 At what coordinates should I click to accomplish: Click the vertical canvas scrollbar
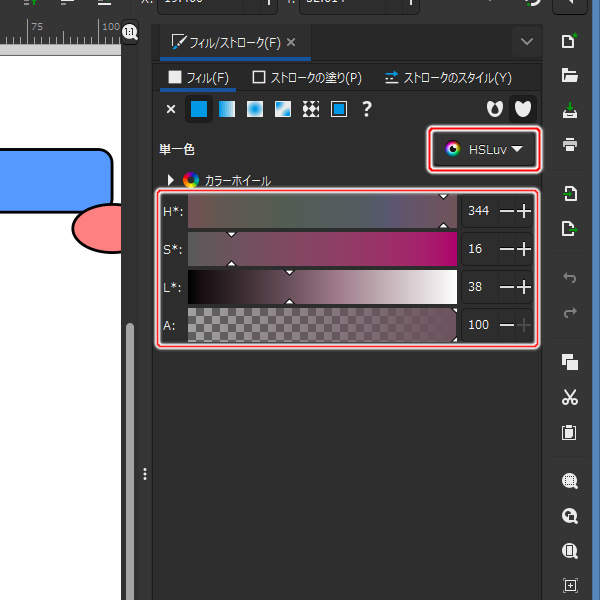pyautogui.click(x=130, y=461)
